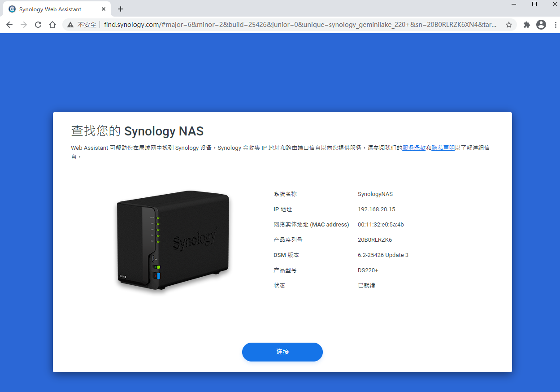This screenshot has width=560, height=392.
Task: Click the SynologyNAS system name text
Action: 375,194
